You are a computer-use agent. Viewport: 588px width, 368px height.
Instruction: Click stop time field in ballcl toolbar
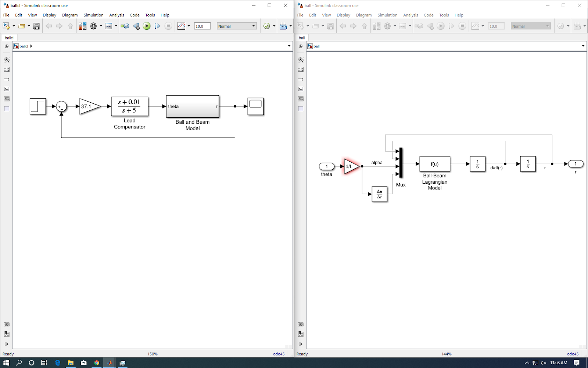click(202, 26)
